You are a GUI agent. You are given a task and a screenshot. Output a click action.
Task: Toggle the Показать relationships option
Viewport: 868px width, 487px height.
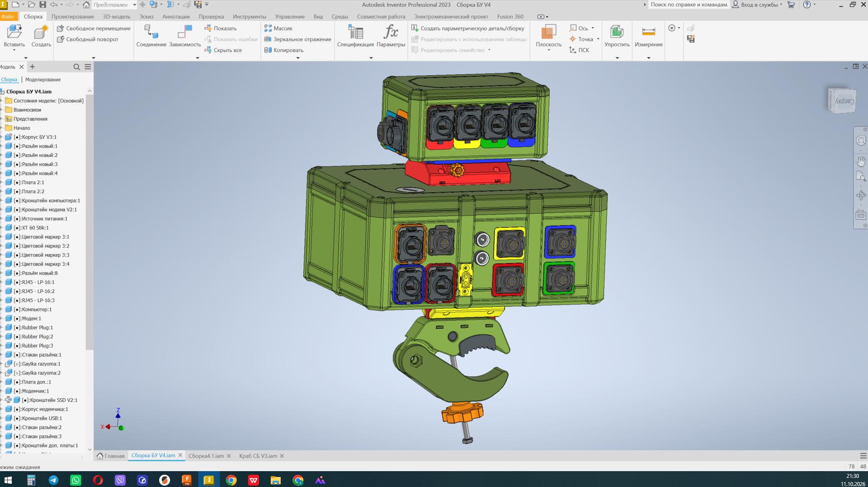pyautogui.click(x=220, y=28)
